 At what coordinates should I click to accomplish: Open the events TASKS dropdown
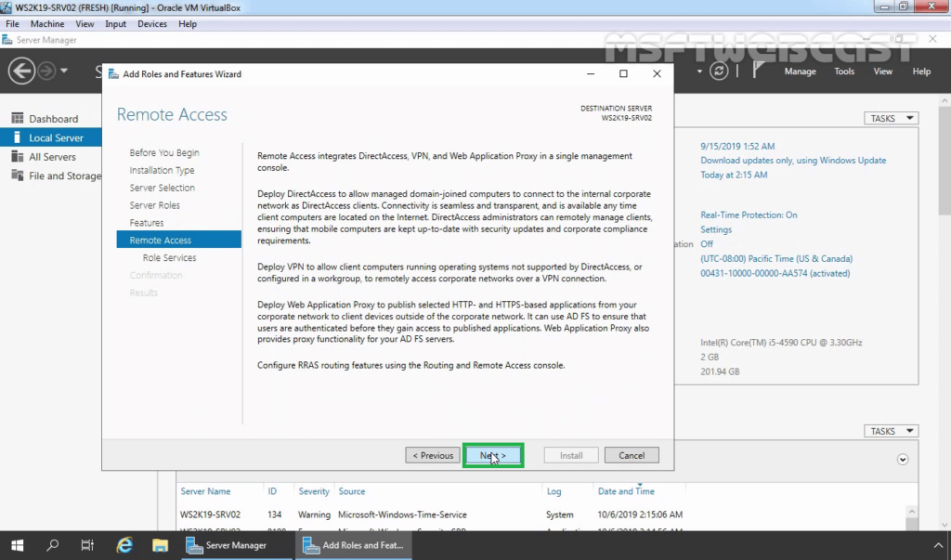[x=891, y=431]
